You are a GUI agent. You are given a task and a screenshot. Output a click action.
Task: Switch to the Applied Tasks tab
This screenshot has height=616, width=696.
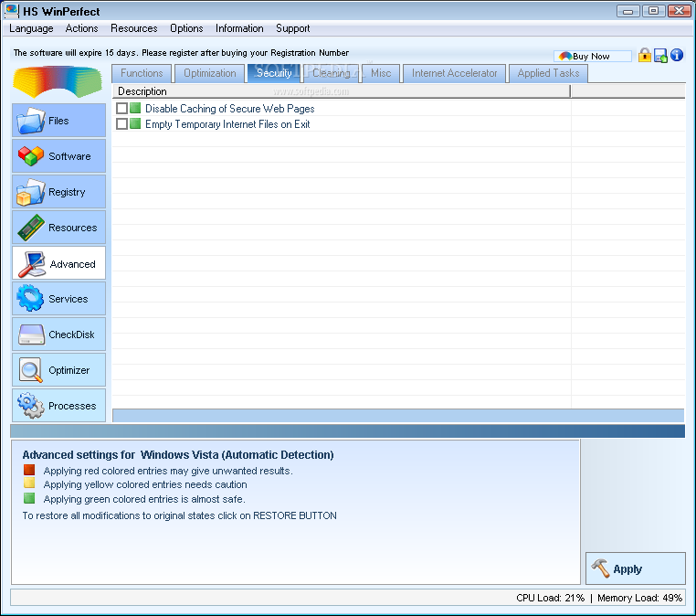tap(548, 73)
